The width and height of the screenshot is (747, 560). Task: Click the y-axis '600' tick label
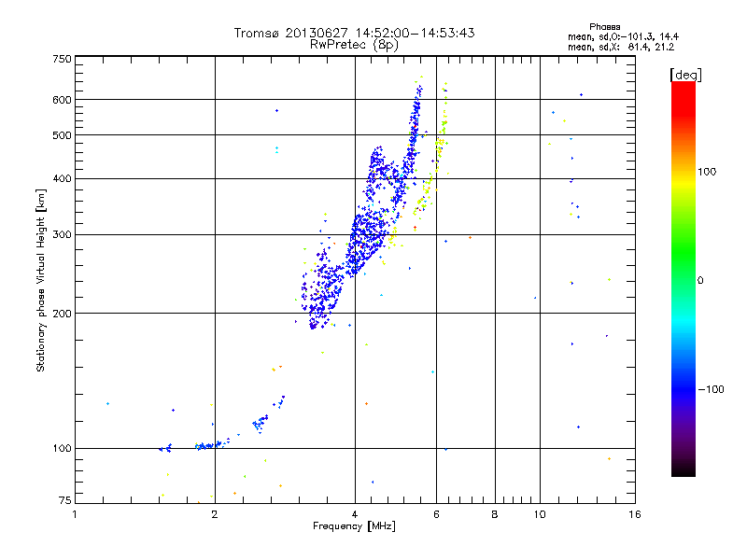(62, 100)
